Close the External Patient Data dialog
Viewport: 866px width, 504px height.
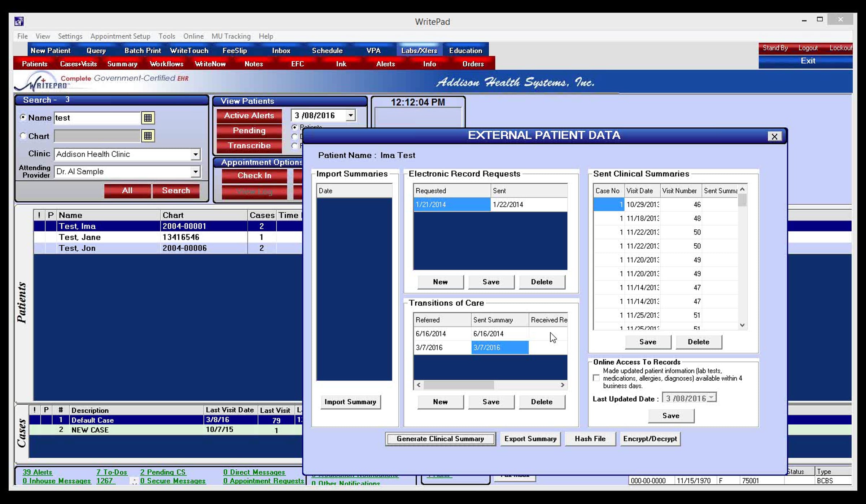[774, 136]
